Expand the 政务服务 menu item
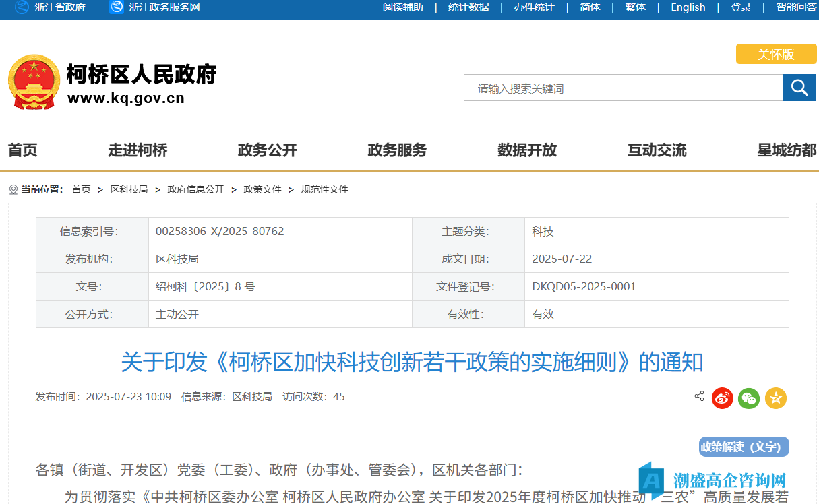 397,150
